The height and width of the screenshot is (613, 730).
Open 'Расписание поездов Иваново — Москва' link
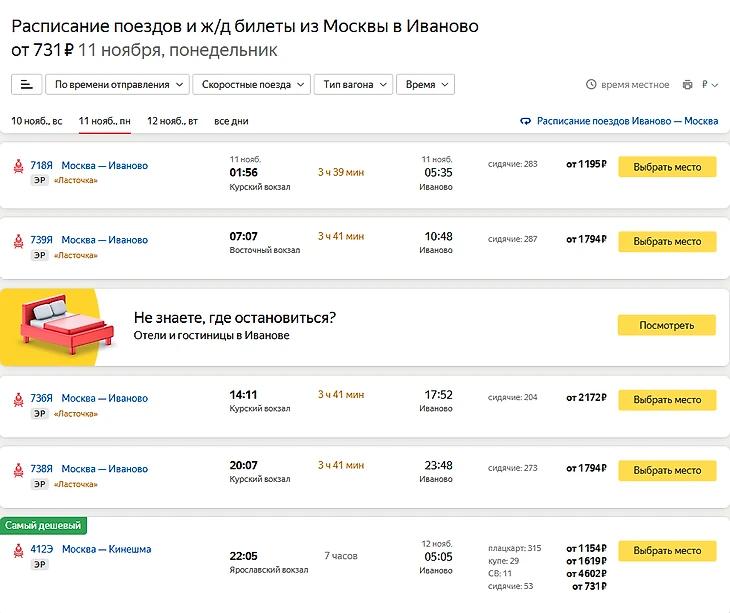627,121
